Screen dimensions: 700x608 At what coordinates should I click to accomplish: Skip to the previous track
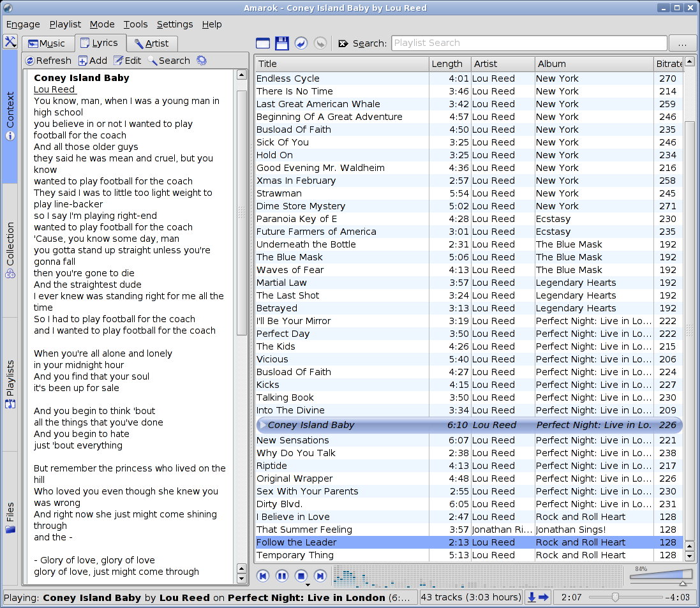tap(263, 576)
